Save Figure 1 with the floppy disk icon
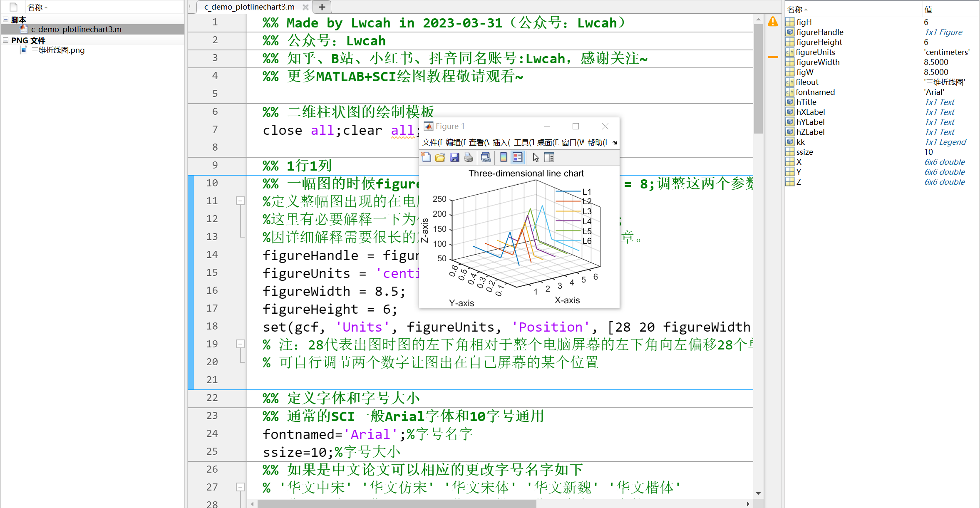The width and height of the screenshot is (980, 508). tap(454, 157)
